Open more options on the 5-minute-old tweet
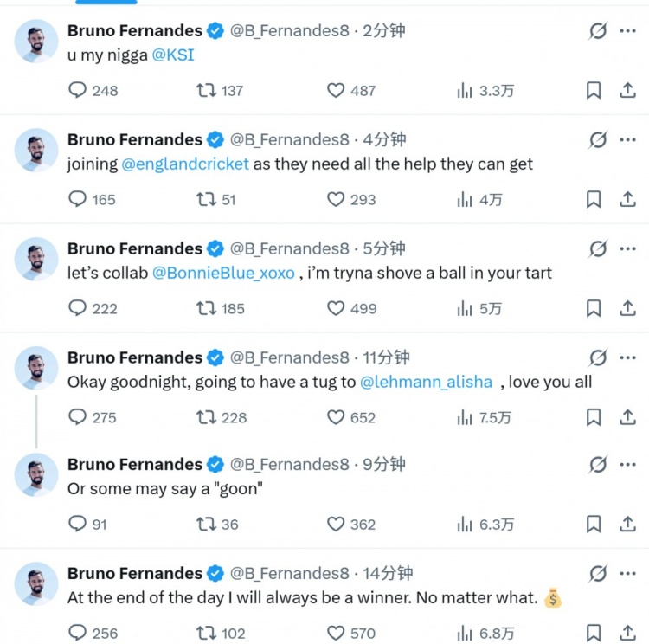This screenshot has width=649, height=644. (627, 249)
